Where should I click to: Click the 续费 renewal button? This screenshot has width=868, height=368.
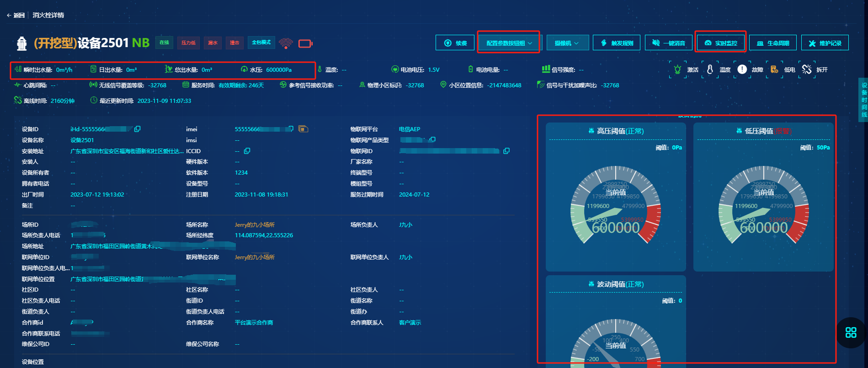click(455, 43)
